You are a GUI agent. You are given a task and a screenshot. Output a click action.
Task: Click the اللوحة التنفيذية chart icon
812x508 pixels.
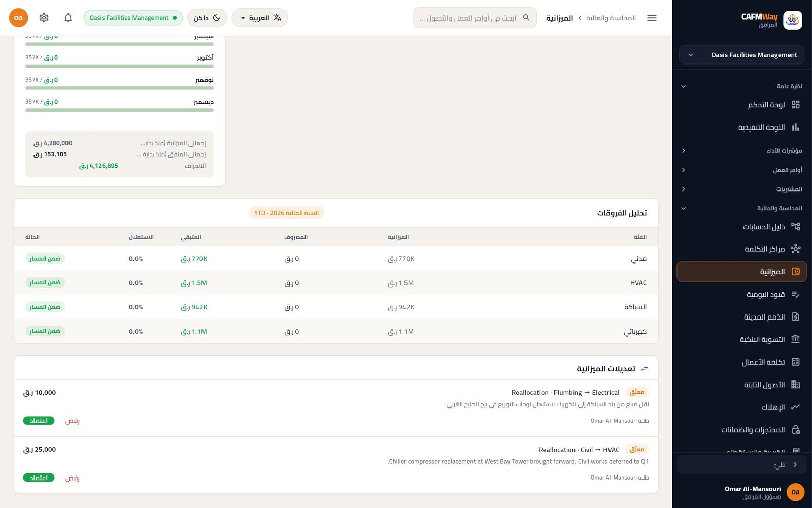[x=795, y=127]
